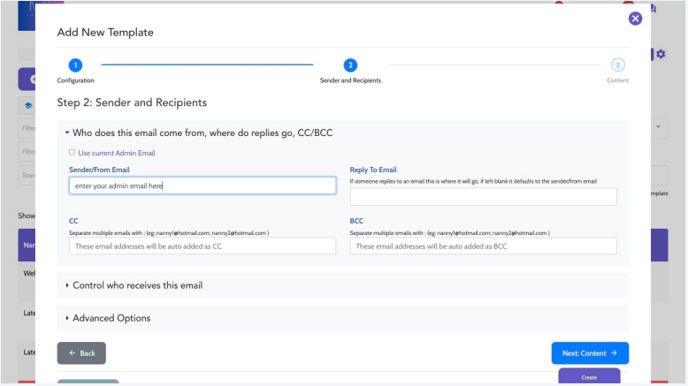The image size is (688, 386).
Task: Click step 2 Sender and Recipients circle
Action: click(x=350, y=65)
